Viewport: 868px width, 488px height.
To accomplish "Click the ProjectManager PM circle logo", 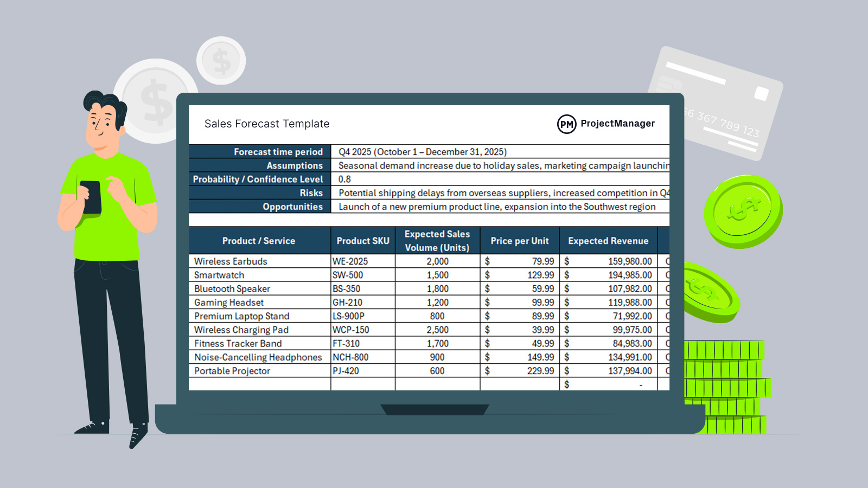I will click(x=566, y=124).
